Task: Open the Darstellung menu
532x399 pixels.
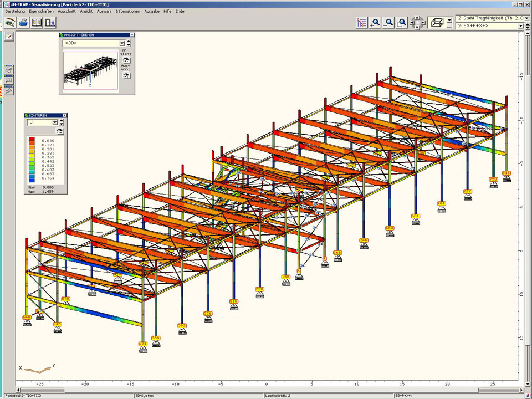Action: [15, 11]
